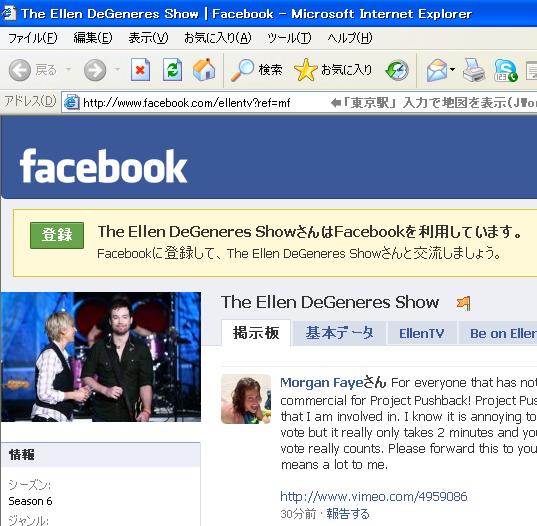Click the green 登録 button
Viewport: 537px width, 526px height.
point(57,235)
